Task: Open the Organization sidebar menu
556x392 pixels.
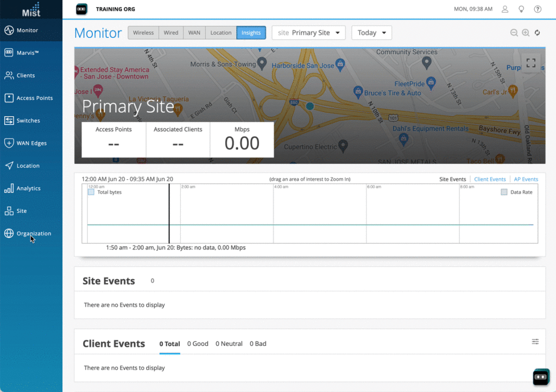Action: 34,233
